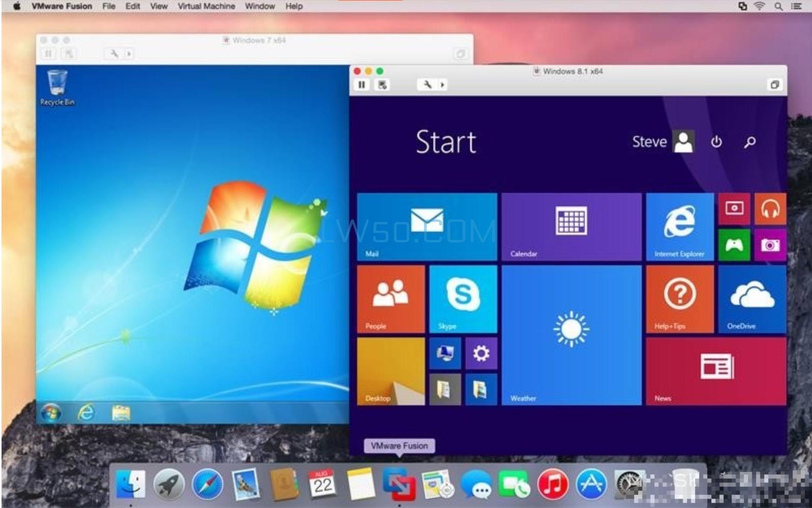This screenshot has height=508, width=812.
Task: Launch iTunes from the Dock
Action: point(553,484)
